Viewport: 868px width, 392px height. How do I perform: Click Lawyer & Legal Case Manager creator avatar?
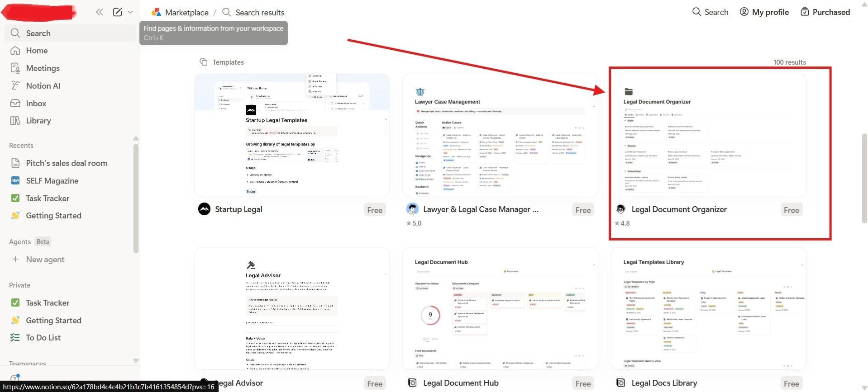[412, 209]
